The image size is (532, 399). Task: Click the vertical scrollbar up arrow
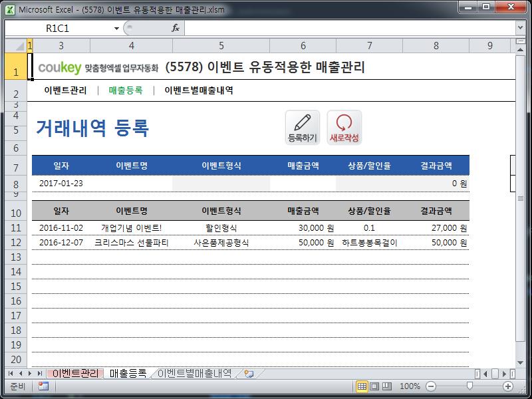[520, 49]
